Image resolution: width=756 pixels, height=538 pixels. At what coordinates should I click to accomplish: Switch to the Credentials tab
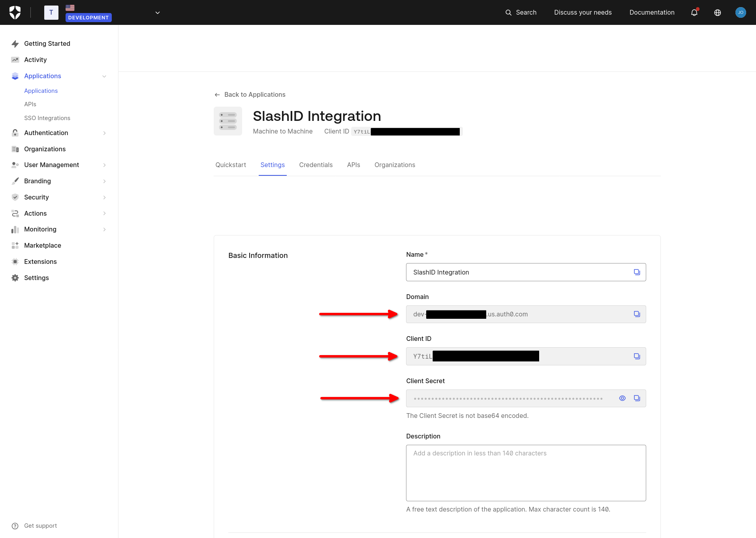coord(316,165)
